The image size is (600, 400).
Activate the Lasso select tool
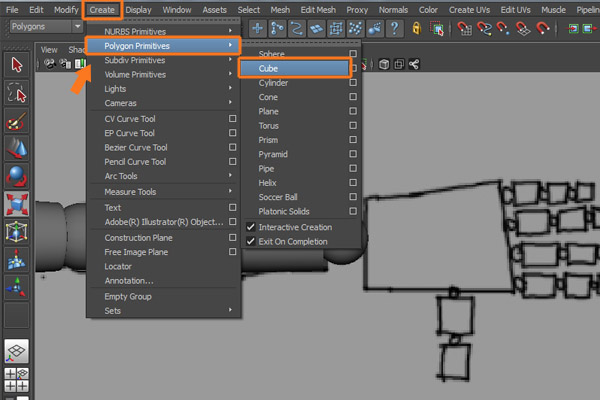[x=17, y=93]
